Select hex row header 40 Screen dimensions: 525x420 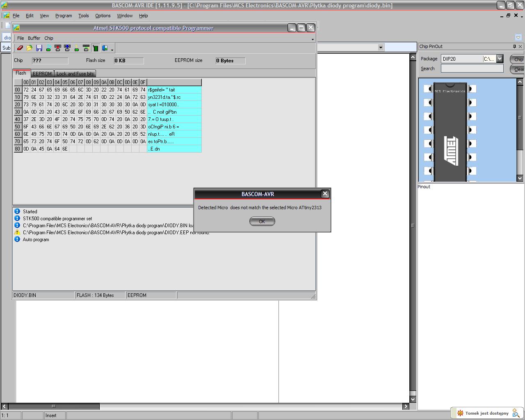pos(17,119)
